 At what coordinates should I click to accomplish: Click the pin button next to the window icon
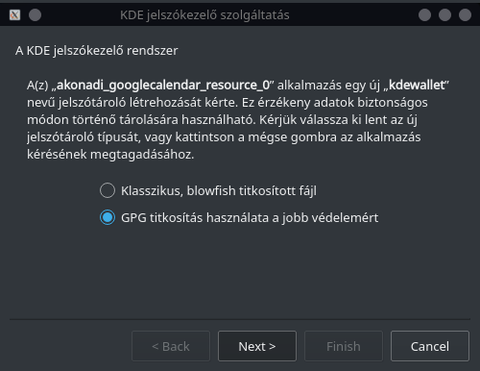coord(35,15)
